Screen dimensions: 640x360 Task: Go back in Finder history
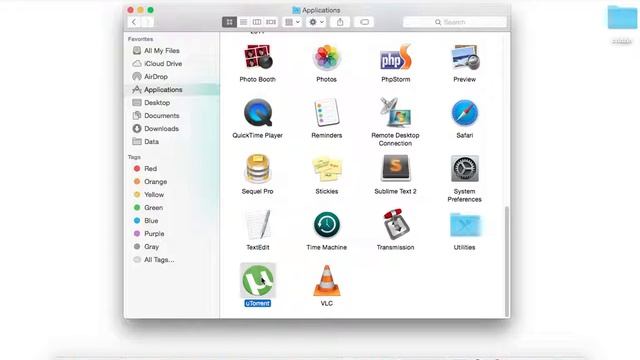tap(134, 22)
